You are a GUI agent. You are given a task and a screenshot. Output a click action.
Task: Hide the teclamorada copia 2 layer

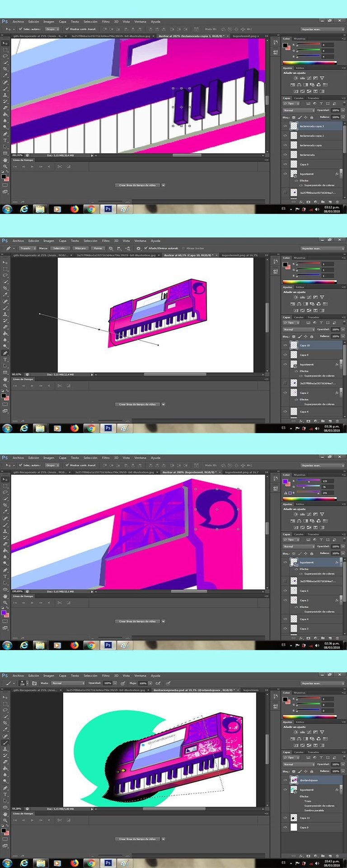click(x=285, y=136)
